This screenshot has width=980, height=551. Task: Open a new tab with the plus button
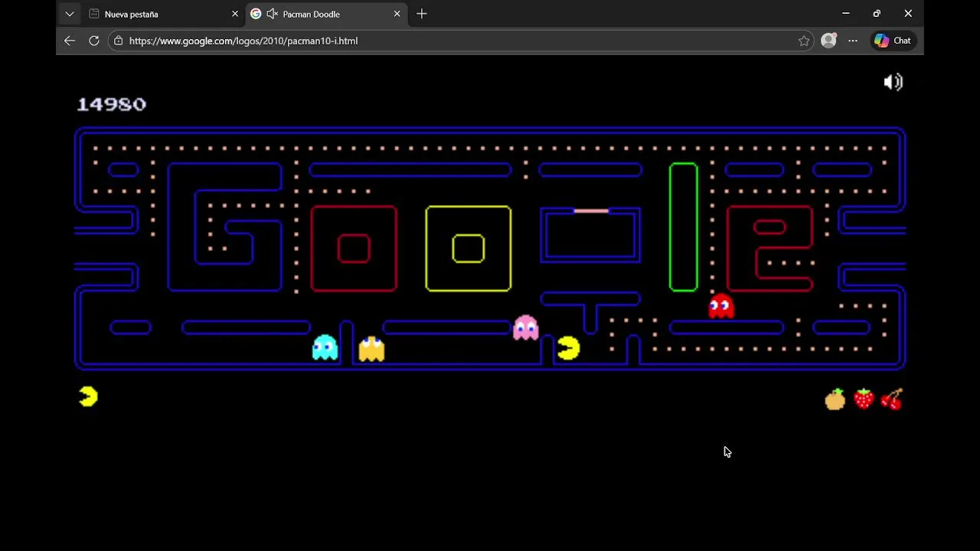[x=422, y=14]
